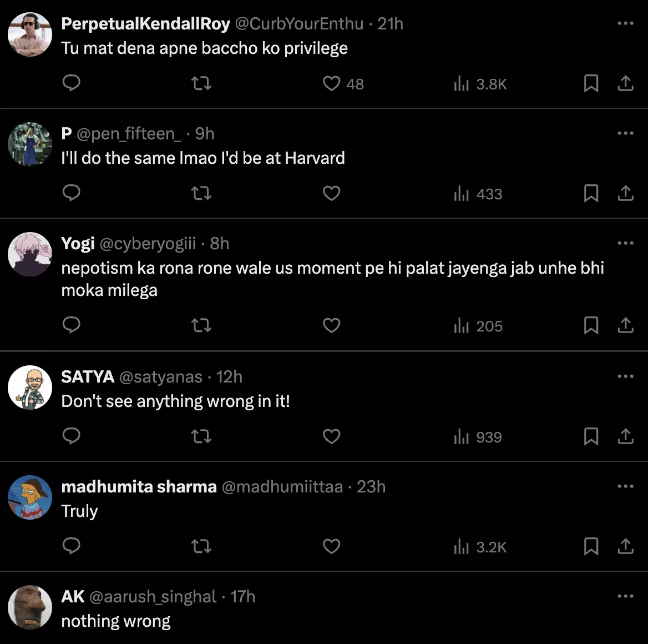
Task: Share PerpetualKendallRoy's tweet
Action: tap(625, 84)
